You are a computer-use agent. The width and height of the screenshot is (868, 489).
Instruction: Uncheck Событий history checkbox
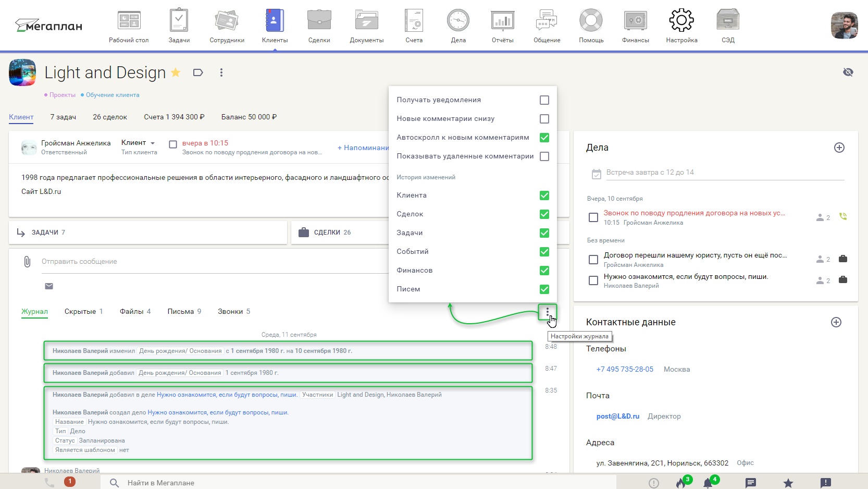544,252
